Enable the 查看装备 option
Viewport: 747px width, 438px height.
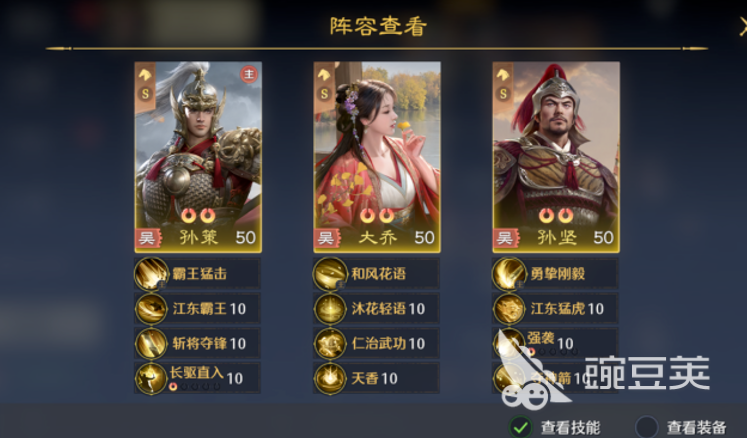[x=647, y=427]
